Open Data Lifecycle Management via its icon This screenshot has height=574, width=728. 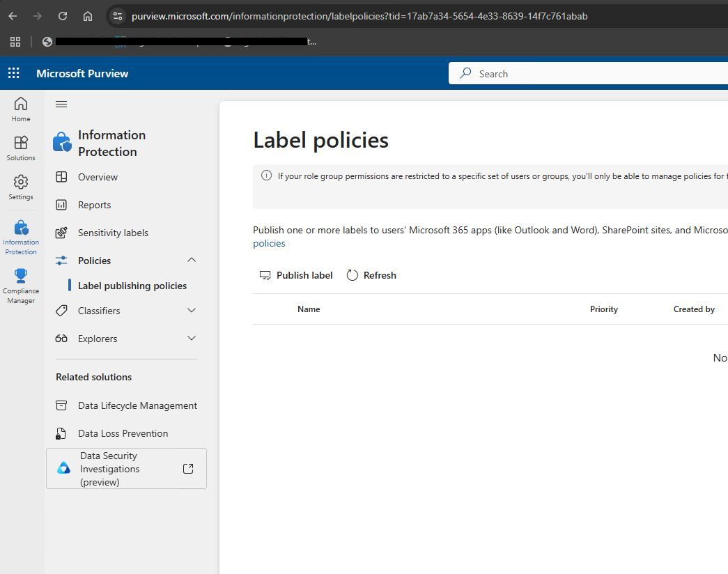pos(62,405)
